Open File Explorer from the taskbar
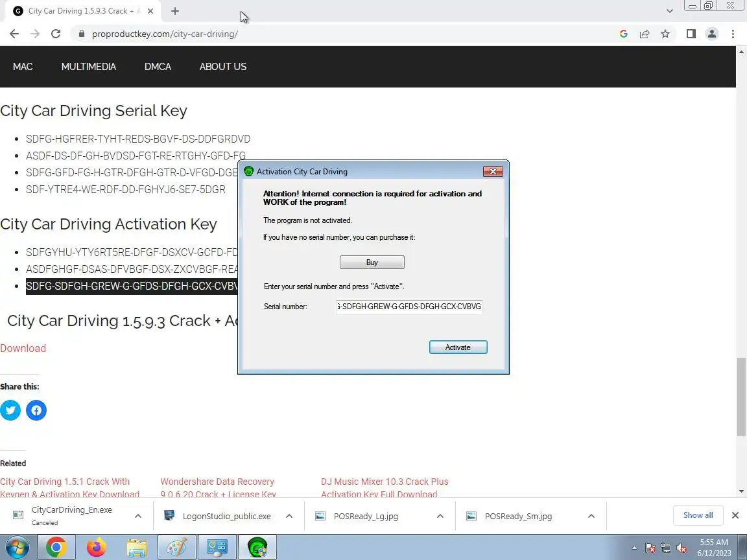Image resolution: width=747 pixels, height=560 pixels. pos(137,548)
